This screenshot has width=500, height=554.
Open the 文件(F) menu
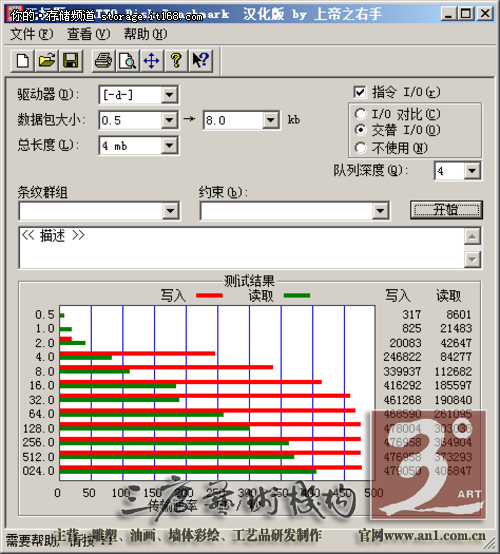[32, 34]
